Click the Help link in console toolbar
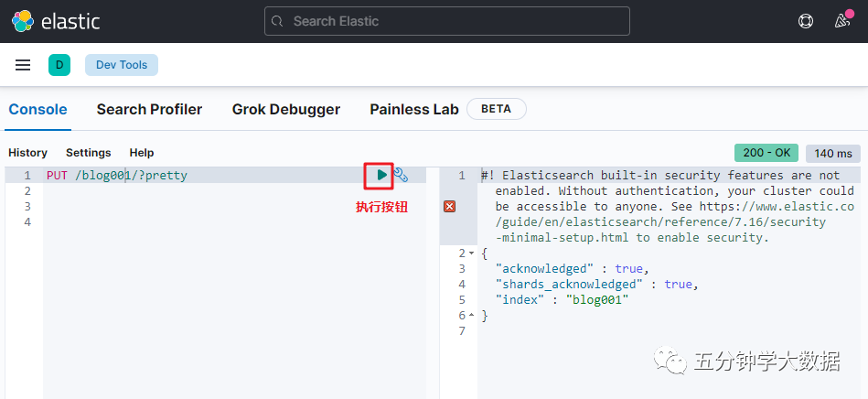This screenshot has height=399, width=868. click(x=141, y=153)
